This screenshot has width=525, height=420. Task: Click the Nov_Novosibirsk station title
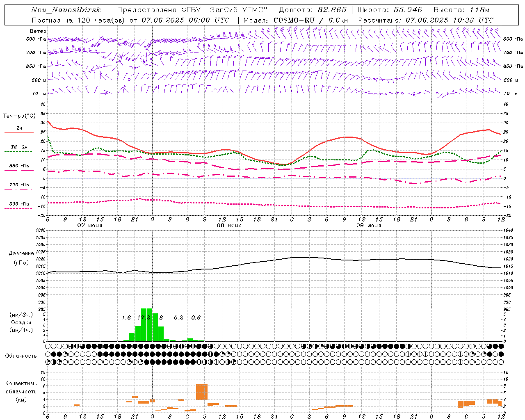pyautogui.click(x=66, y=10)
